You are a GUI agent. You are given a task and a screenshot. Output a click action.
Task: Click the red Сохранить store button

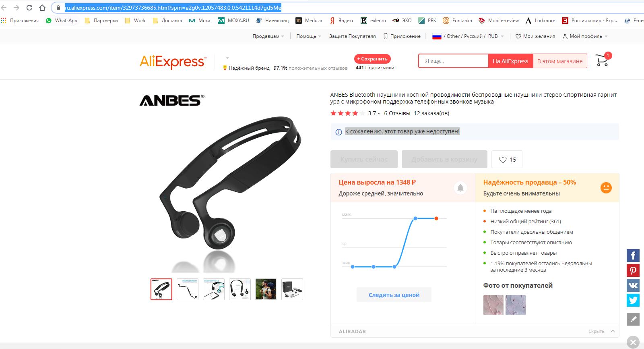(x=373, y=59)
